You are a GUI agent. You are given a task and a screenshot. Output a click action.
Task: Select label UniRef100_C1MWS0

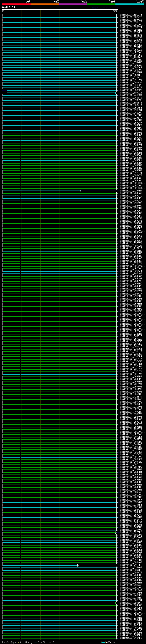[131, 77]
